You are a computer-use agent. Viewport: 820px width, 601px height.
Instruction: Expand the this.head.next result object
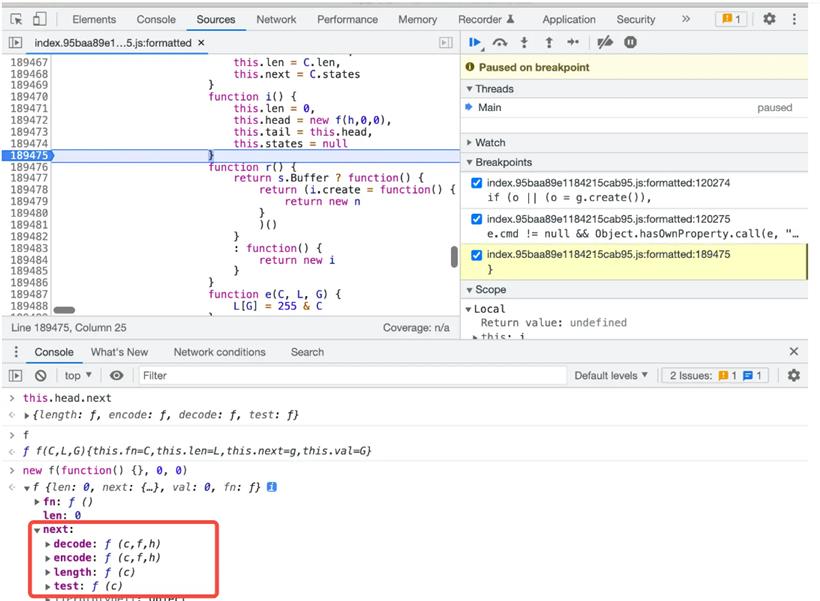[x=27, y=416]
